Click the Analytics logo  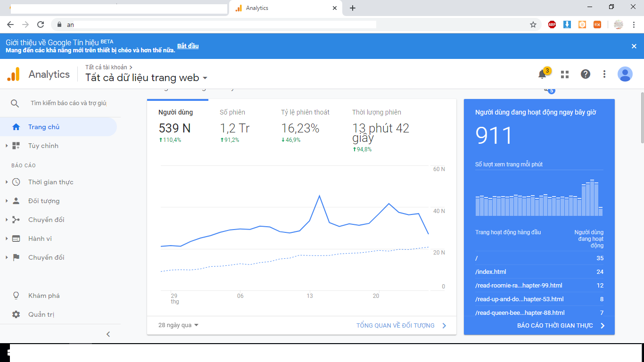[x=14, y=74]
